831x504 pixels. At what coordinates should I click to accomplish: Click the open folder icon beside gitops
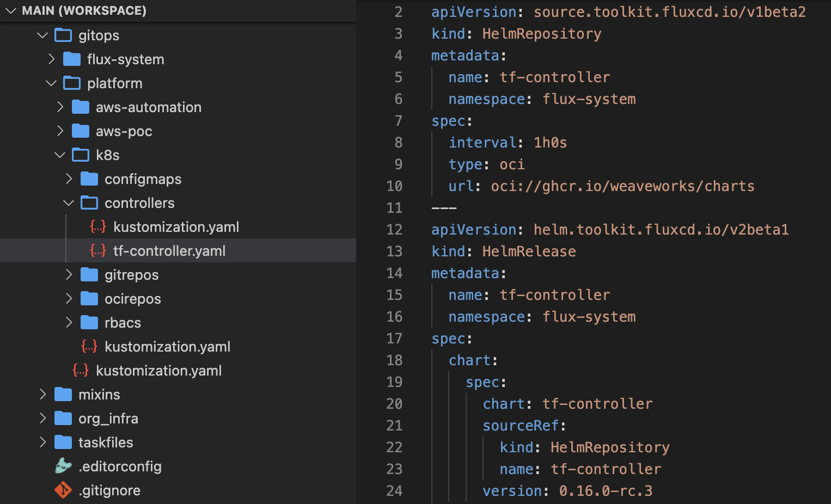(x=62, y=35)
